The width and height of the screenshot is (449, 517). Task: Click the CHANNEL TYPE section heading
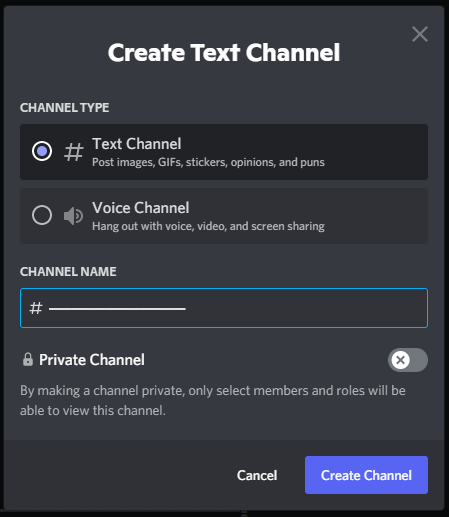[x=64, y=108]
